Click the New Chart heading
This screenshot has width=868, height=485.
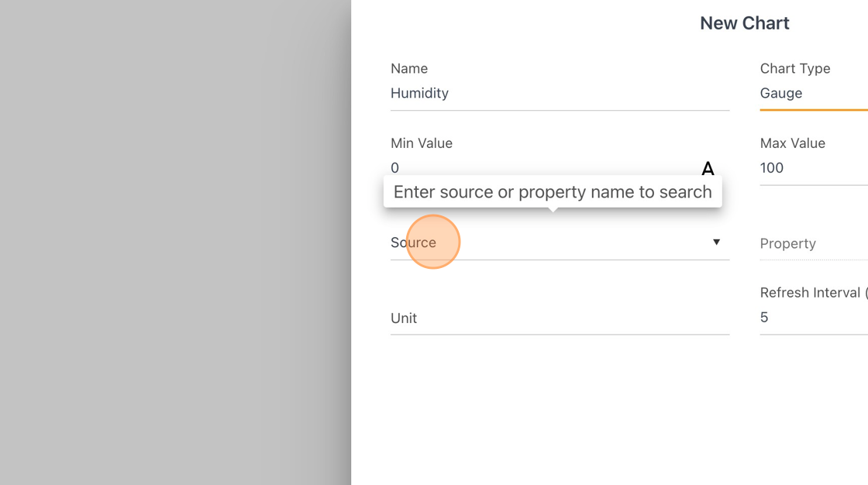[x=745, y=23]
